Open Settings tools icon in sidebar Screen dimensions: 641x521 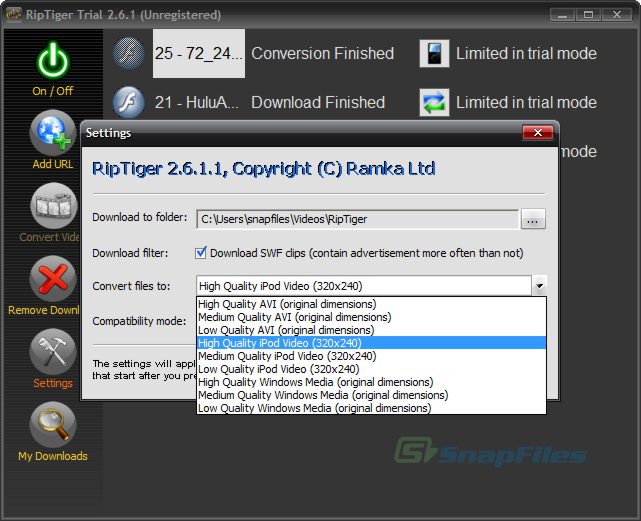(53, 352)
